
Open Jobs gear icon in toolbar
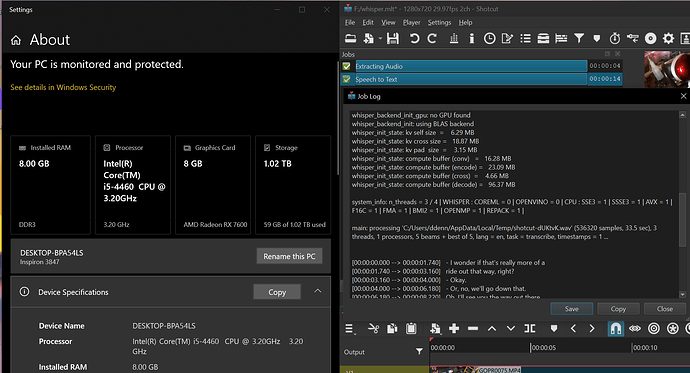click(668, 39)
